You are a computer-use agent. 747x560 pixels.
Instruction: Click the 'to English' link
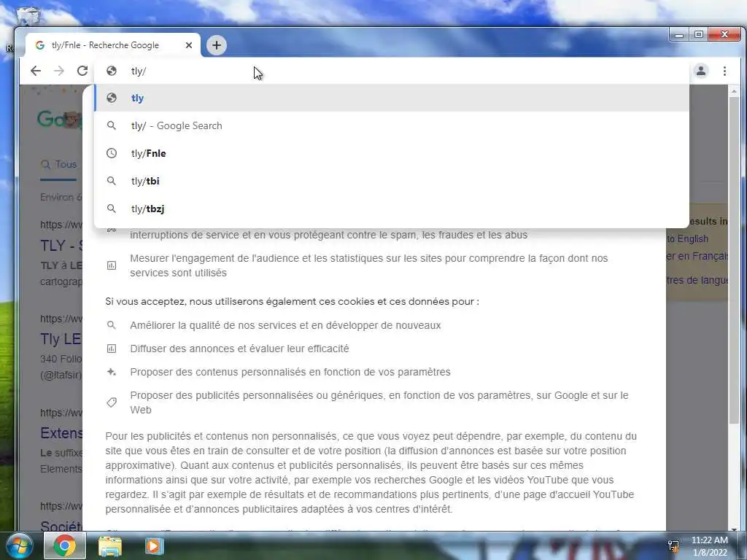pyautogui.click(x=687, y=238)
